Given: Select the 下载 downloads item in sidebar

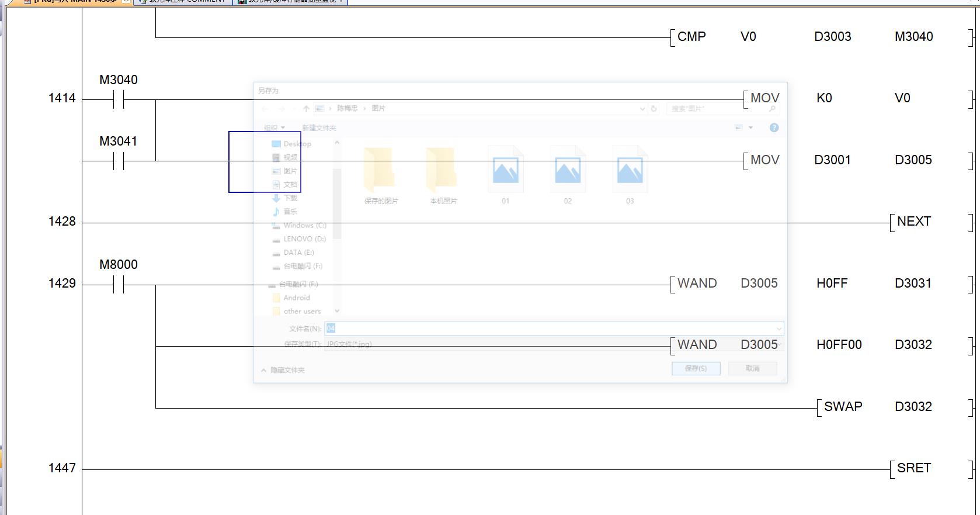Looking at the screenshot, I should click(290, 198).
